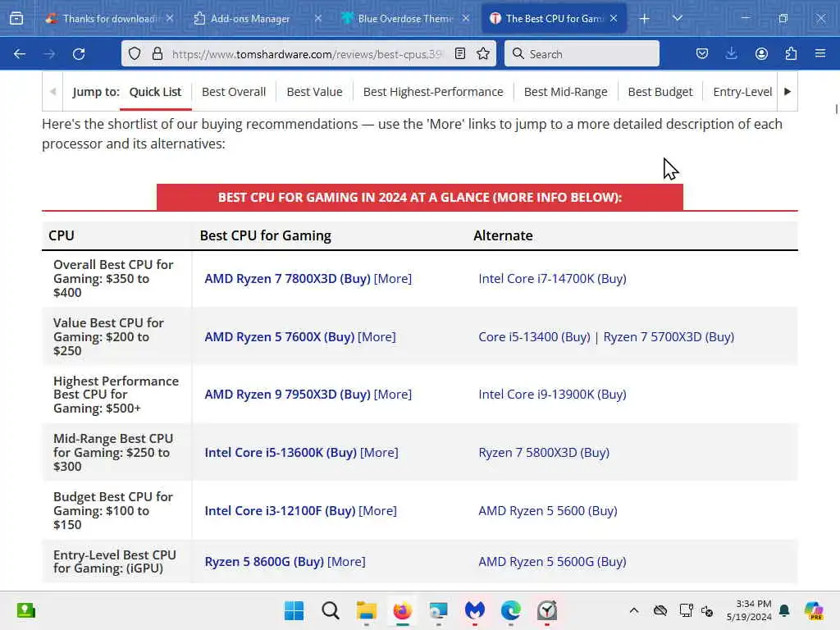Open the Downloads panel
Image resolution: width=840 pixels, height=630 pixels.
click(731, 53)
